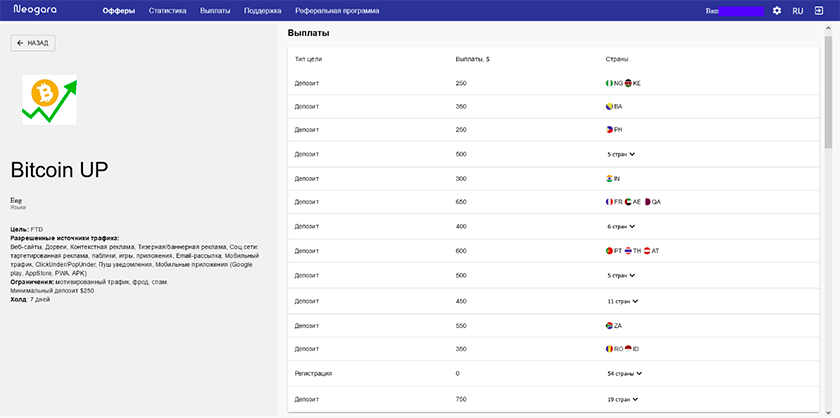Expand the 54 страны countries list
This screenshot has height=418, width=840.
tap(625, 374)
